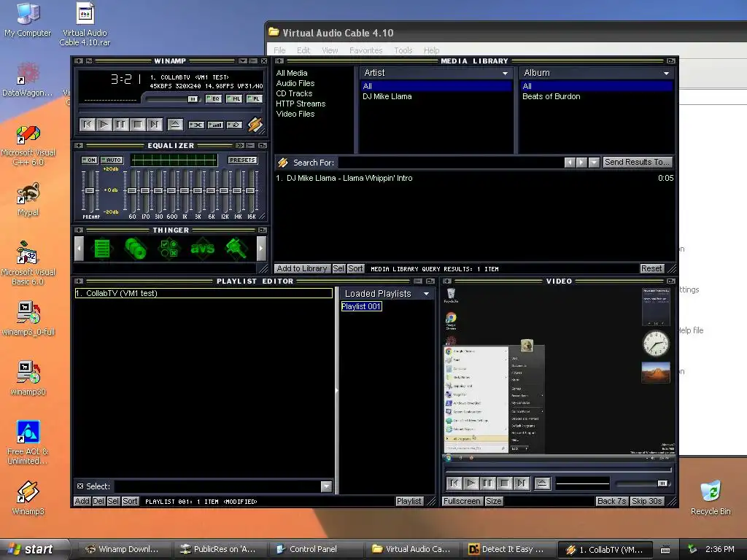The image size is (747, 560).
Task: Open the Media Library Sel menu
Action: pos(338,268)
